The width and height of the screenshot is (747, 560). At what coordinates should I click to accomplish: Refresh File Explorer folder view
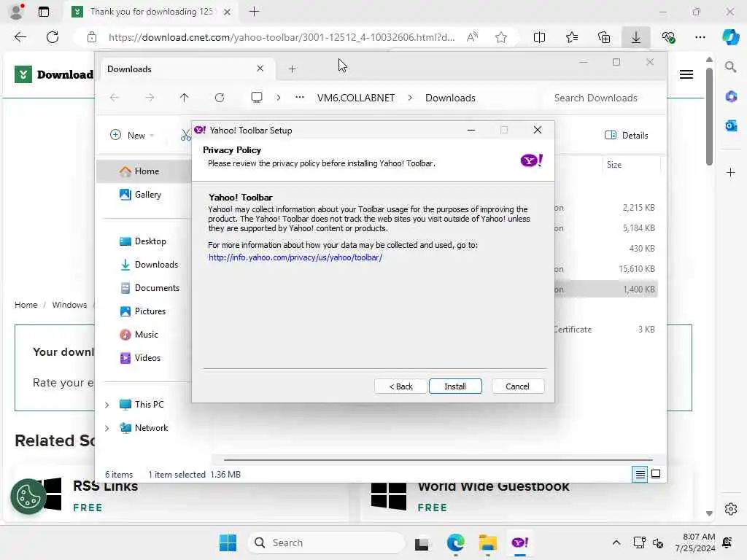(219, 98)
